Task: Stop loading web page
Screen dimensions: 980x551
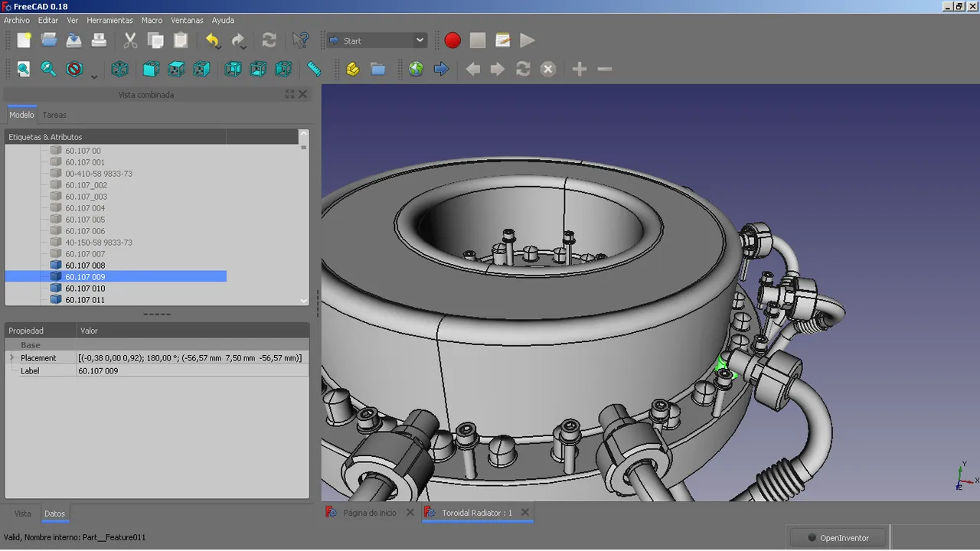Action: tap(548, 69)
